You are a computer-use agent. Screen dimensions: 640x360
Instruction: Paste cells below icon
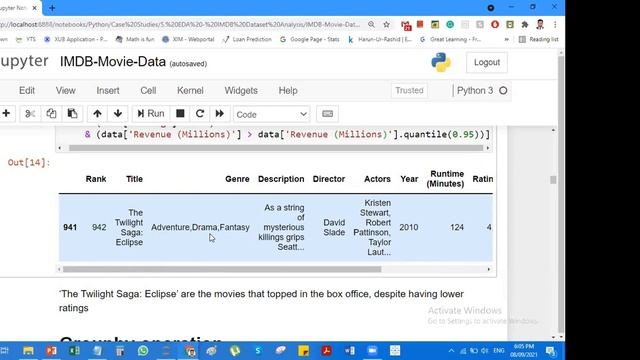72,113
